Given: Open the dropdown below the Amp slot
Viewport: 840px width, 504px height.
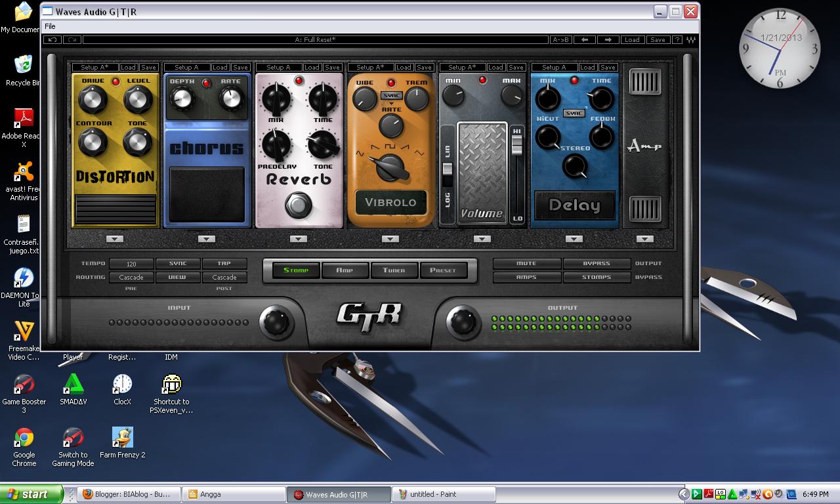Looking at the screenshot, I should tap(645, 239).
